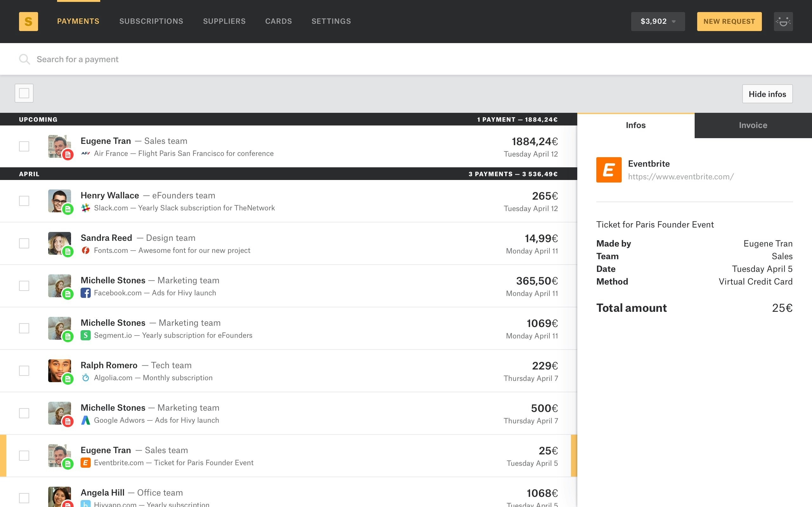The width and height of the screenshot is (812, 507).
Task: Toggle the select-all payments checkbox
Action: tap(24, 93)
